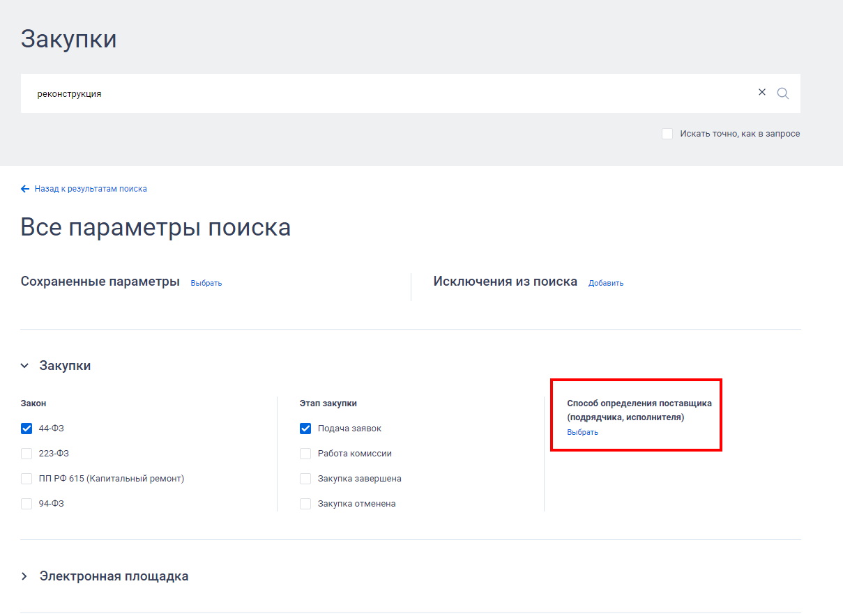The image size is (843, 616).
Task: Uncheck Подача заявок stage checkbox
Action: point(305,429)
